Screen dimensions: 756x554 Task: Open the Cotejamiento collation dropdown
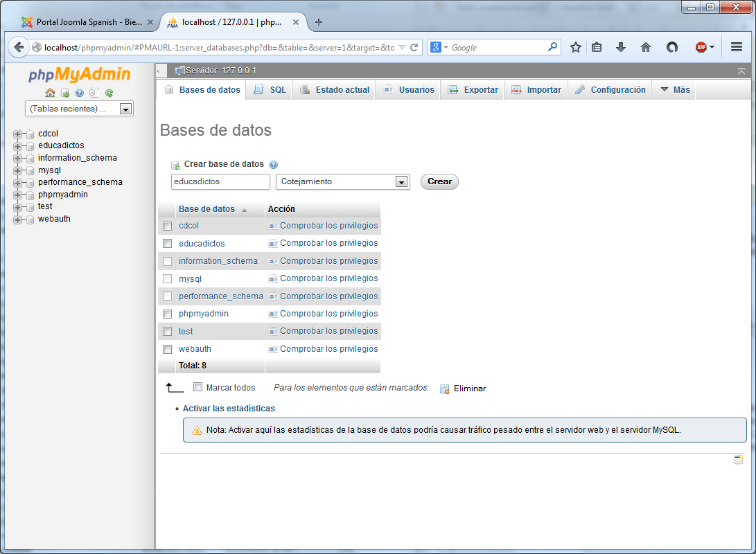coord(343,181)
